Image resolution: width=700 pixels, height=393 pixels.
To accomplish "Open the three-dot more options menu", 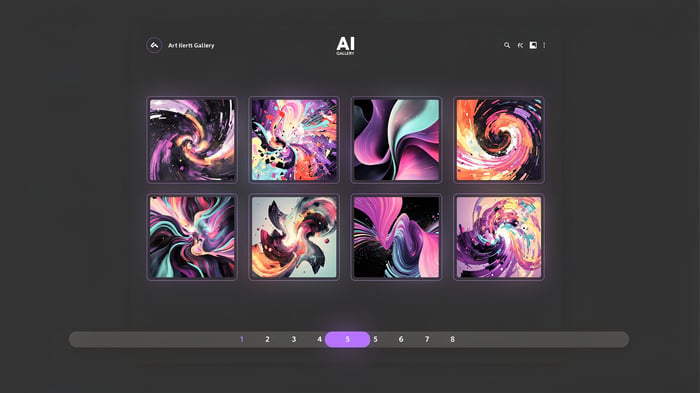I will (x=544, y=45).
